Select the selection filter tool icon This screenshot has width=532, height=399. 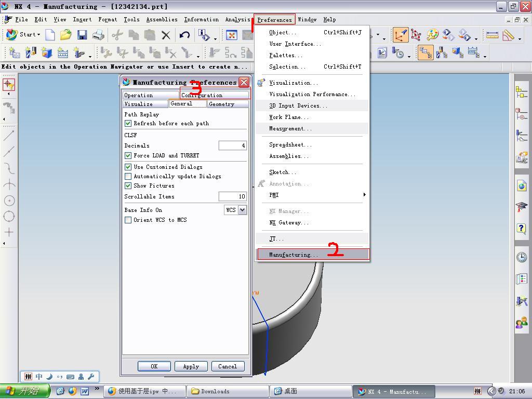coord(9,85)
